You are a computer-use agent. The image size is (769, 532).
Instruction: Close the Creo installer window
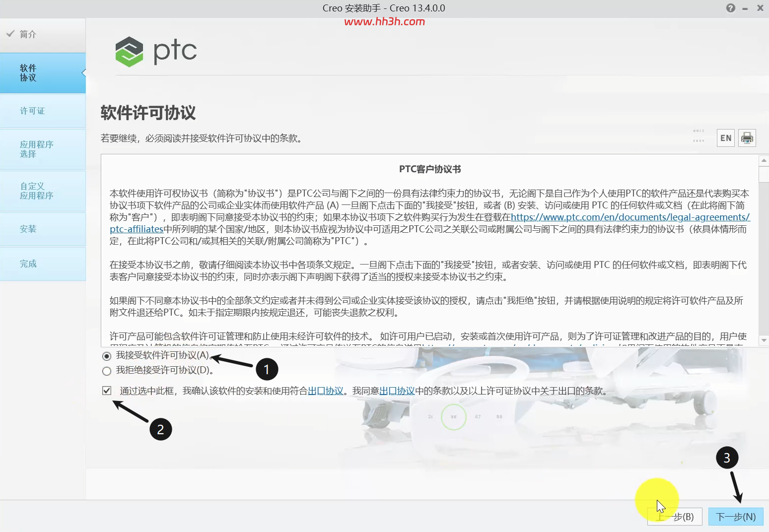click(x=760, y=8)
